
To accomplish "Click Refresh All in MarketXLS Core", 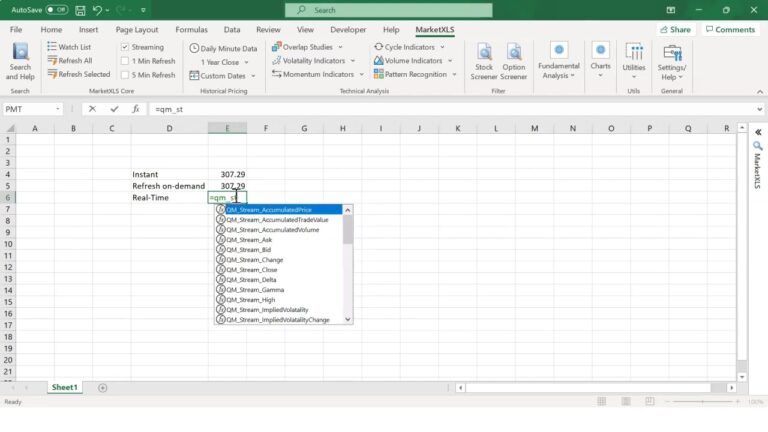I will (x=70, y=61).
